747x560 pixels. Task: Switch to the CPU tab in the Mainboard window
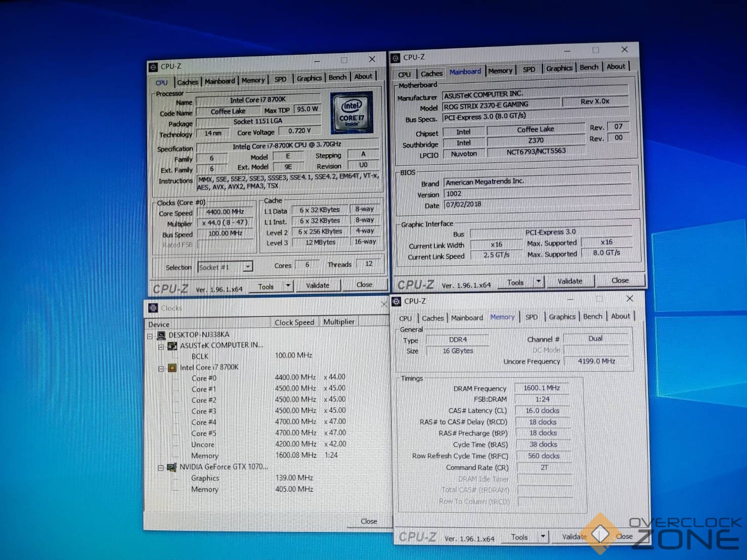[405, 74]
